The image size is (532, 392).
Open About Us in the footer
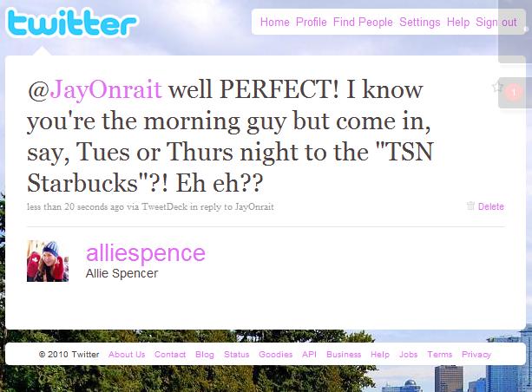point(127,355)
